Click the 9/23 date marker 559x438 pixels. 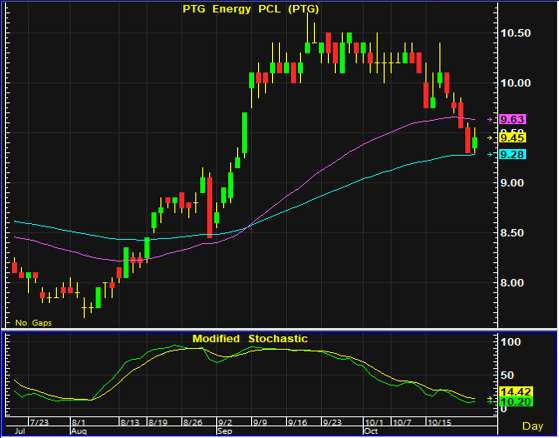[332, 423]
